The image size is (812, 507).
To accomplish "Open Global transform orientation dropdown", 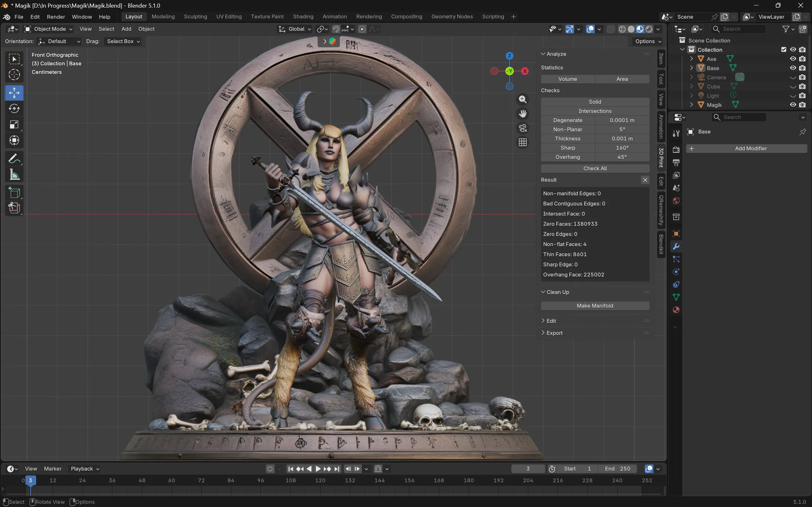I will 295,29.
